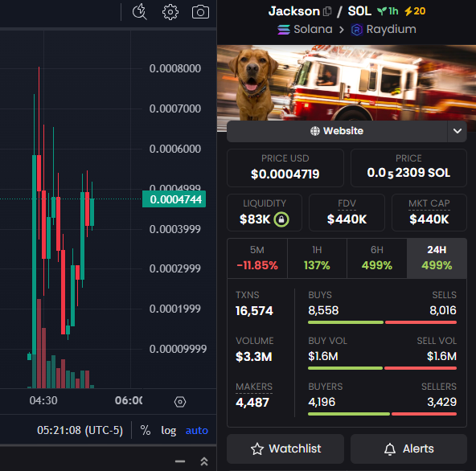
Task: Click the price 0.0₅2309 SOL box
Action: 408,168
